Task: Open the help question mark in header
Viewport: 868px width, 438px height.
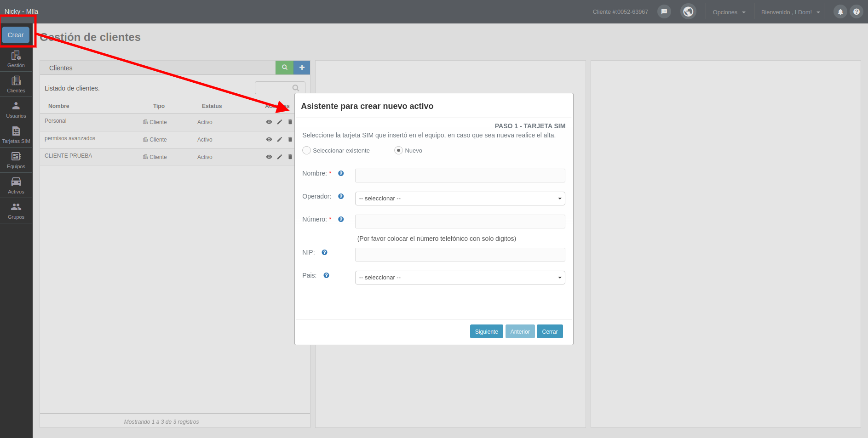Action: coord(857,12)
